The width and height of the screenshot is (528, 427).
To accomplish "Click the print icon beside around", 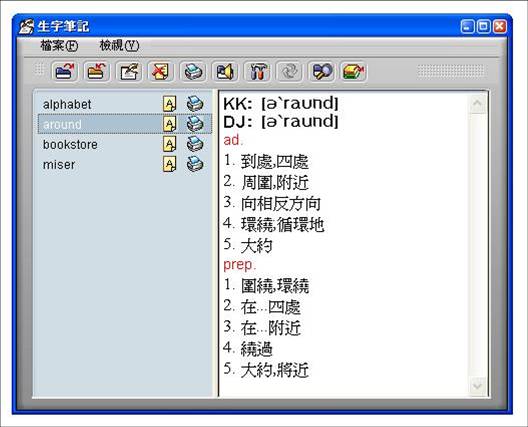I will (x=195, y=124).
